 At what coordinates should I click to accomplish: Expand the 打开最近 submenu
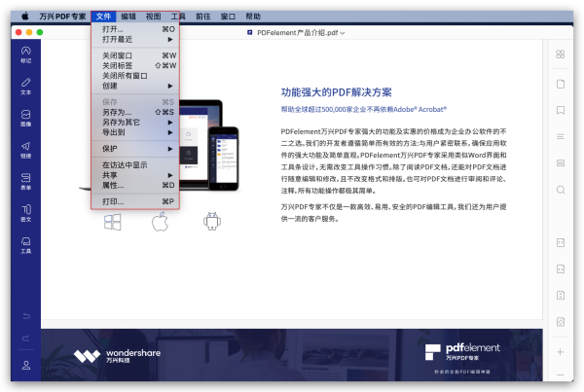[x=135, y=39]
